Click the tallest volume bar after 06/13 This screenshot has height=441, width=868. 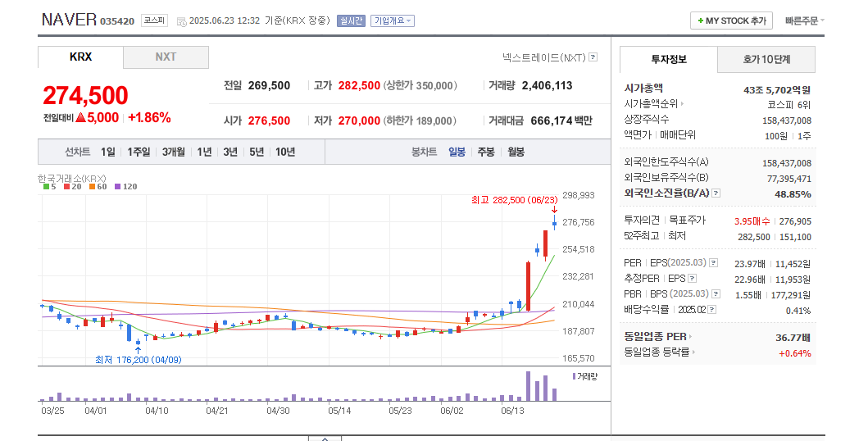528,385
